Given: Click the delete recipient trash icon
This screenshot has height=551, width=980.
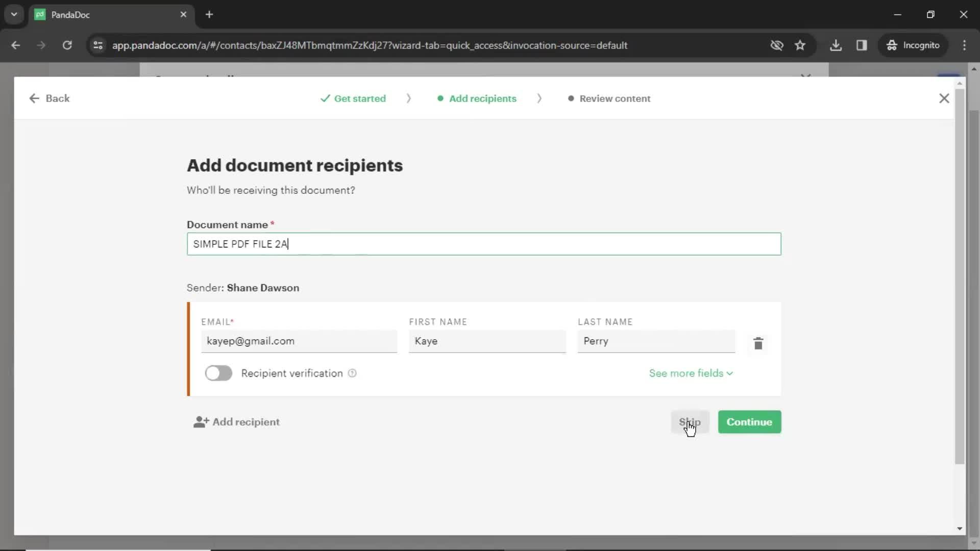Looking at the screenshot, I should (x=758, y=343).
